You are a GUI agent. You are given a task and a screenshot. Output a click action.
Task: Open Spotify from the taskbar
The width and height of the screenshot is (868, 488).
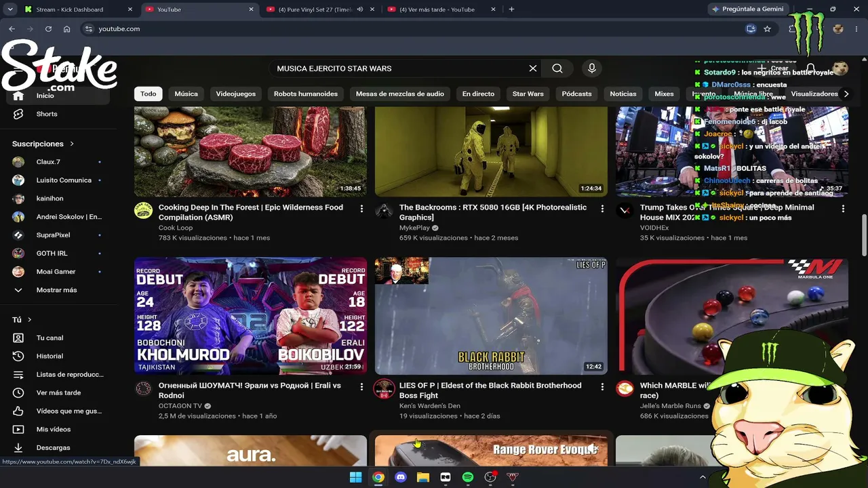click(x=468, y=477)
